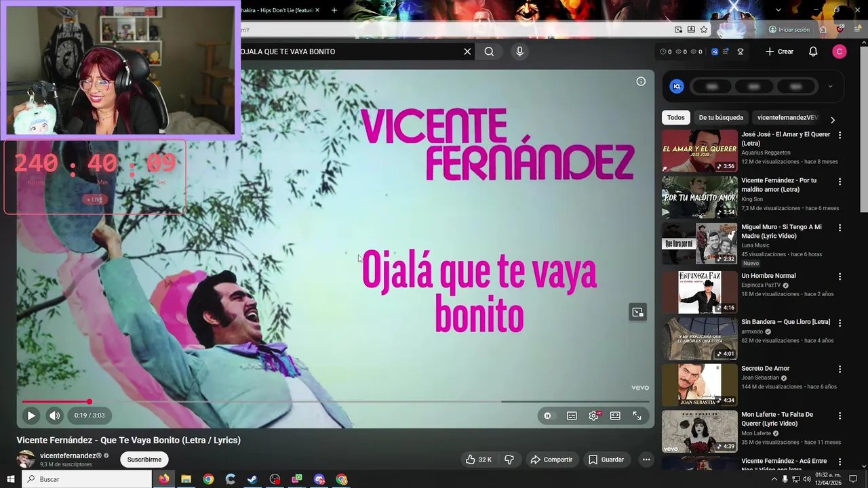This screenshot has width=868, height=488.
Task: Play the Vicente Fernández video
Action: [x=31, y=415]
